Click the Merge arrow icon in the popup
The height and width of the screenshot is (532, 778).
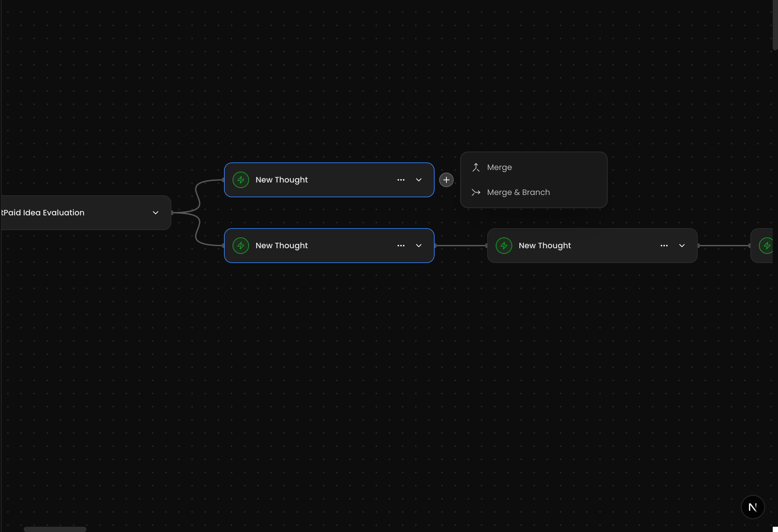click(x=476, y=167)
